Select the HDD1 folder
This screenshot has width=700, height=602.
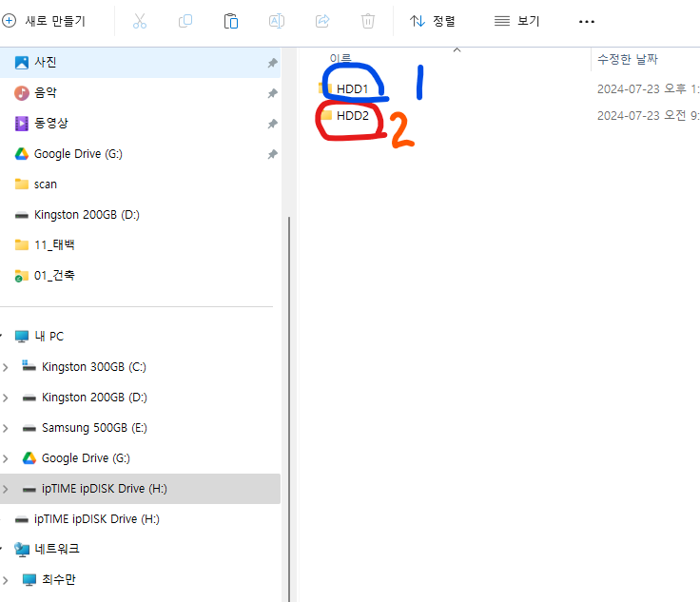(352, 88)
